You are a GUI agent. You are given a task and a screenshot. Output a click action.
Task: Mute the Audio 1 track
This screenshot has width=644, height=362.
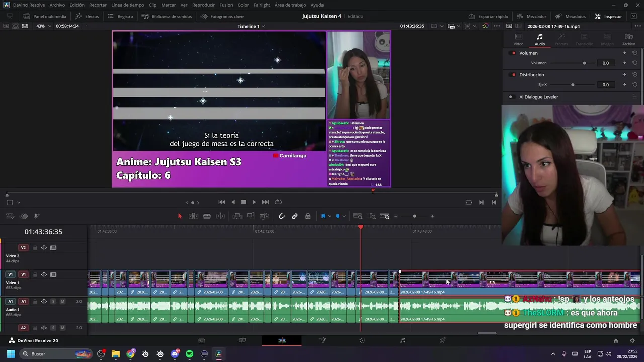point(62,301)
